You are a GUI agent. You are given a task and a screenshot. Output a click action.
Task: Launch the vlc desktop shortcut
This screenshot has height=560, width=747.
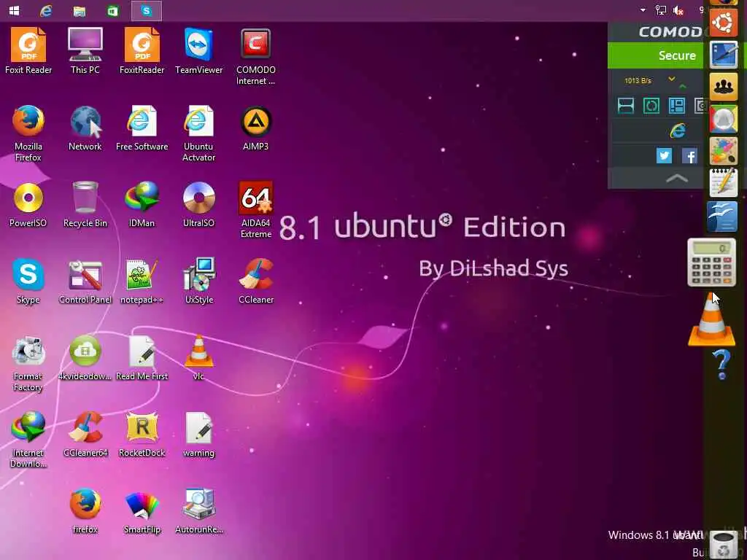(198, 358)
